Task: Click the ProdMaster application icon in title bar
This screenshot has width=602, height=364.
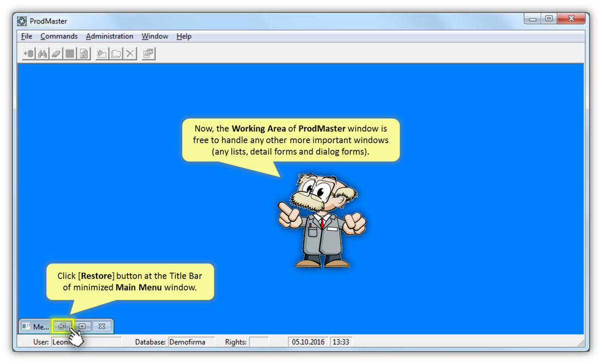Action: pyautogui.click(x=22, y=21)
